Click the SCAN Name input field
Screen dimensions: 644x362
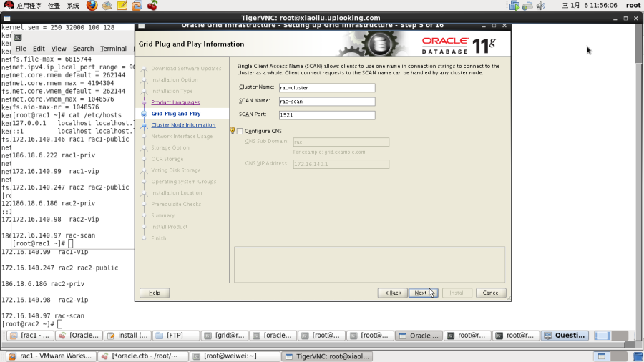pyautogui.click(x=327, y=102)
